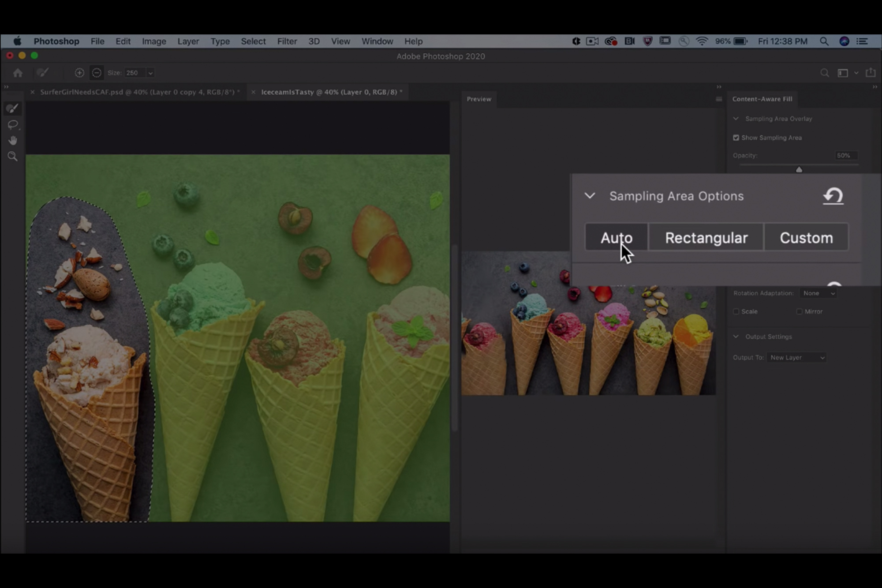
Task: Open the Preview panel flyout menu
Action: [x=719, y=99]
